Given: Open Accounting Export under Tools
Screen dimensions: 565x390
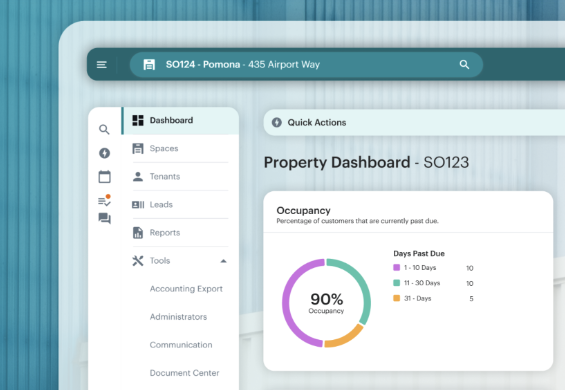Looking at the screenshot, I should coord(186,289).
